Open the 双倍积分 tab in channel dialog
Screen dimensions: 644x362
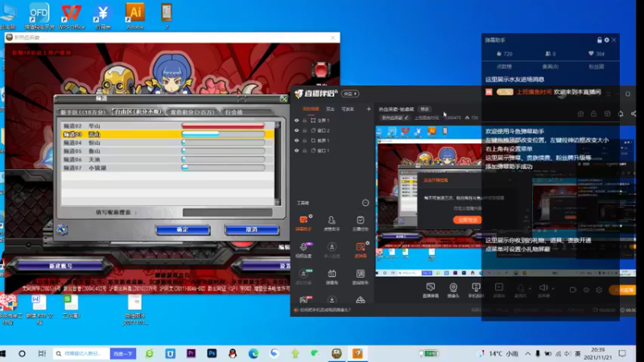[192, 112]
